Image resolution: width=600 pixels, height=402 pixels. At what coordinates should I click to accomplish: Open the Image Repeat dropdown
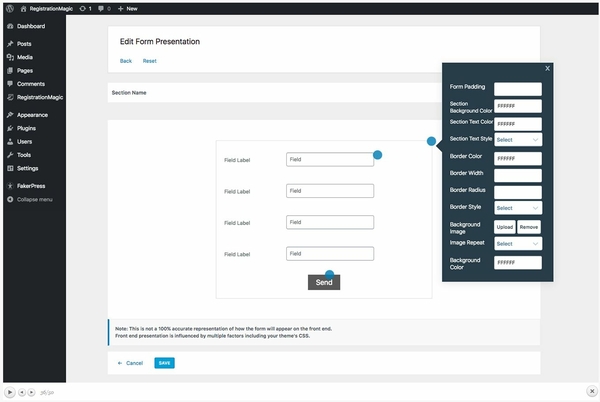[x=517, y=244]
